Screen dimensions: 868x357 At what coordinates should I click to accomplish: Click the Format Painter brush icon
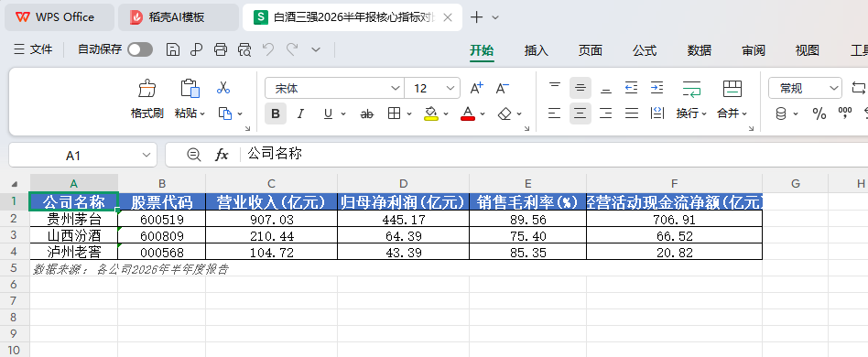[146, 88]
